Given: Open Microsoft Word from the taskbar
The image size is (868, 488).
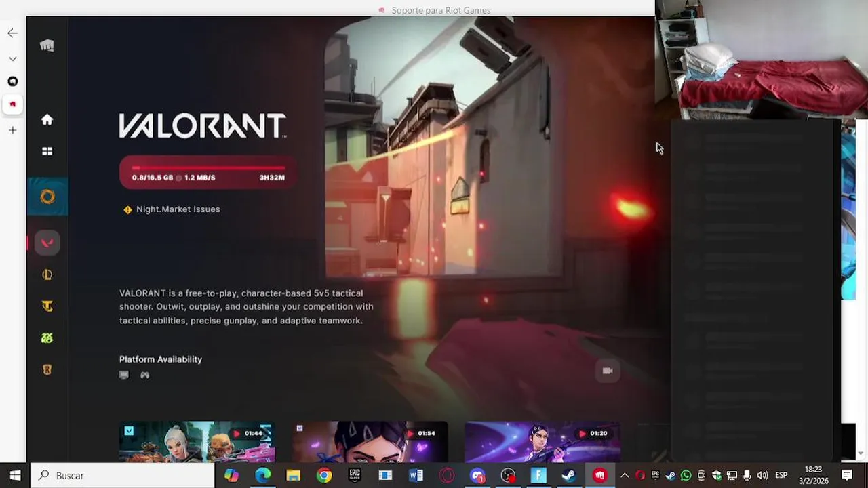Looking at the screenshot, I should pyautogui.click(x=416, y=475).
